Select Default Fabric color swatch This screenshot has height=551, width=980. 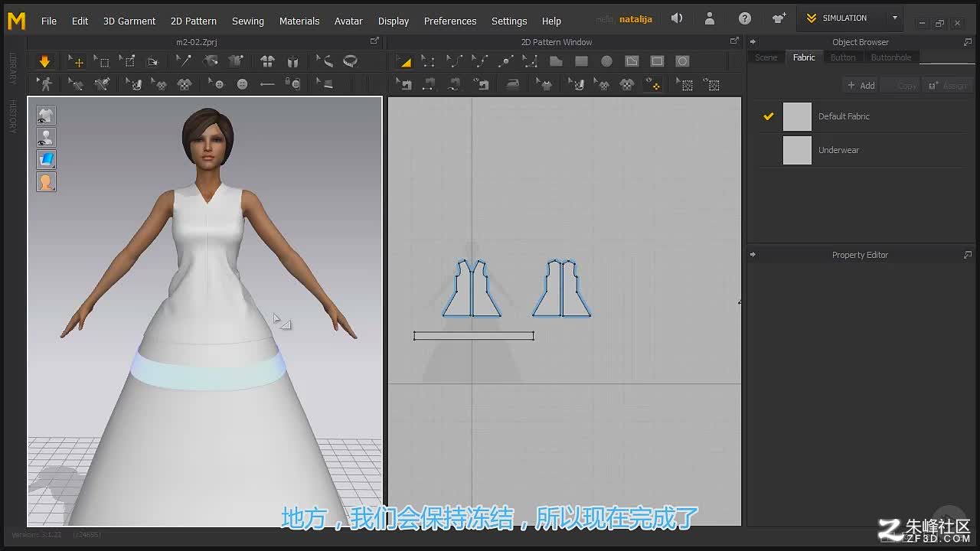point(797,116)
